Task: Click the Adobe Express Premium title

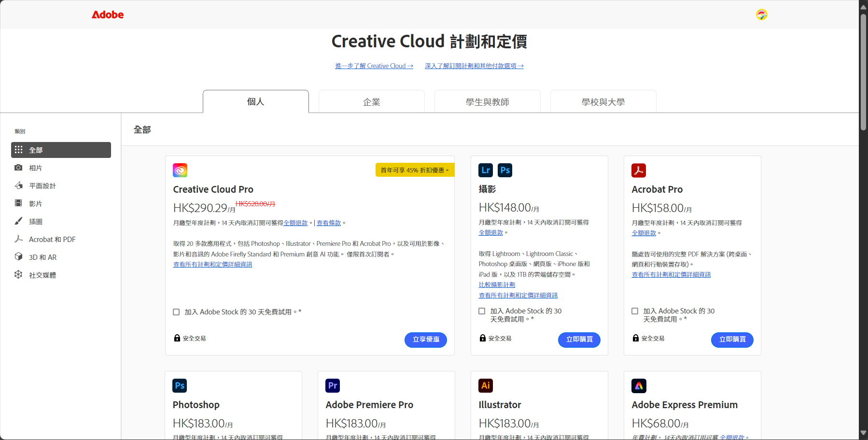Action: (685, 405)
